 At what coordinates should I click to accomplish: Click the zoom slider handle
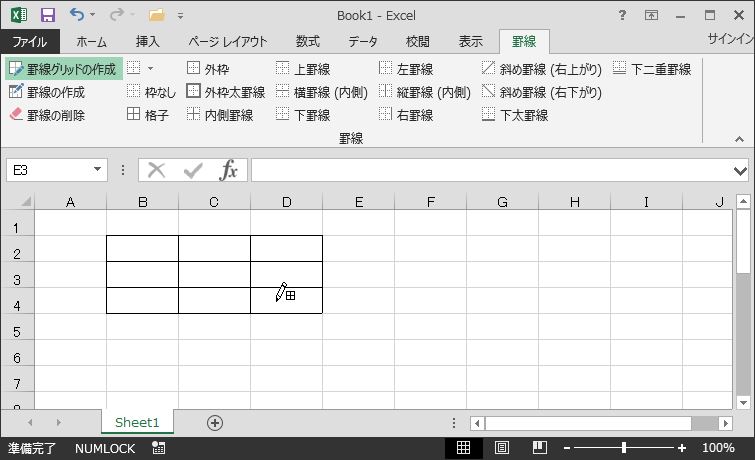[624, 448]
